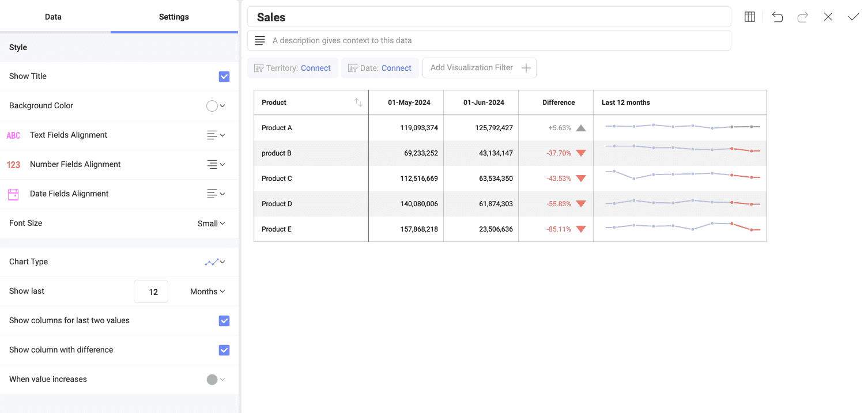This screenshot has width=868, height=413.
Task: Click the -85.11% difference value
Action: click(559, 229)
